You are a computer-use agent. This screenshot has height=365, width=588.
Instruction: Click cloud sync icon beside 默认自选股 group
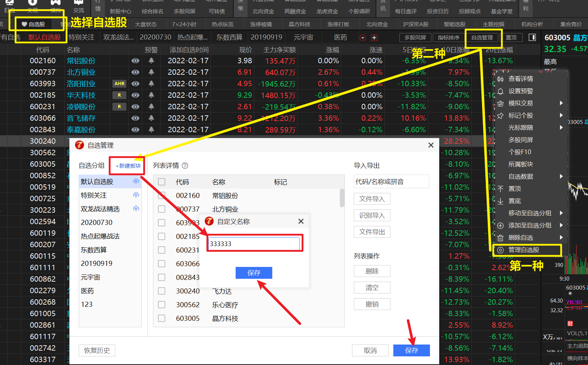[136, 181]
